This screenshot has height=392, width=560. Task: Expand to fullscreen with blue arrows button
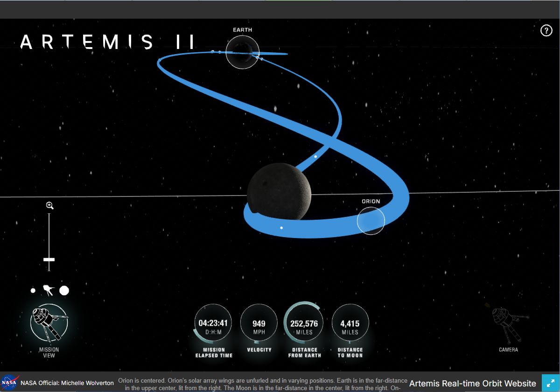pyautogui.click(x=551, y=383)
